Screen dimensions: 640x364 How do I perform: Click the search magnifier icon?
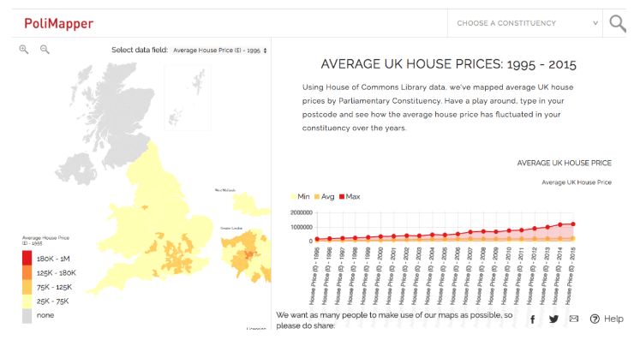click(618, 23)
